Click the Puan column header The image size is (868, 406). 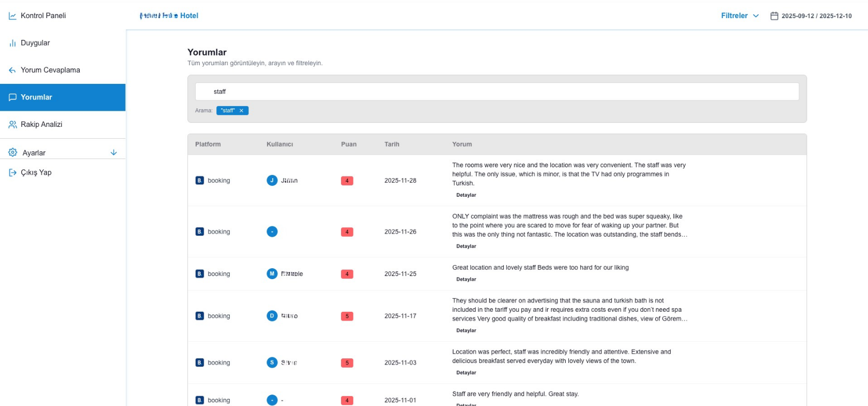[x=348, y=144]
